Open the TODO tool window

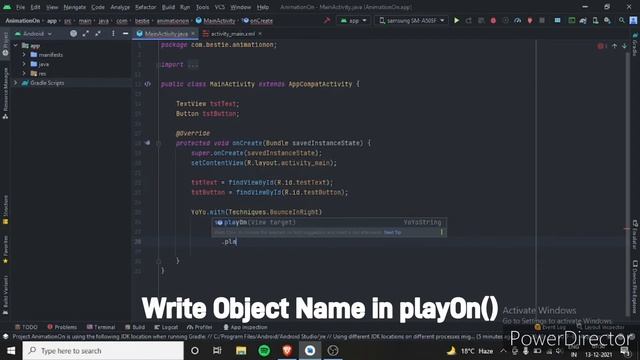26,327
